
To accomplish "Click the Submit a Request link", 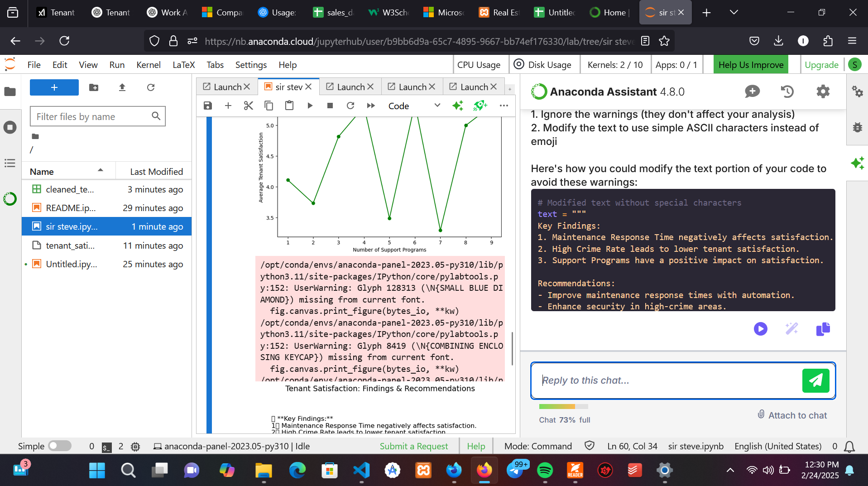I will point(413,446).
